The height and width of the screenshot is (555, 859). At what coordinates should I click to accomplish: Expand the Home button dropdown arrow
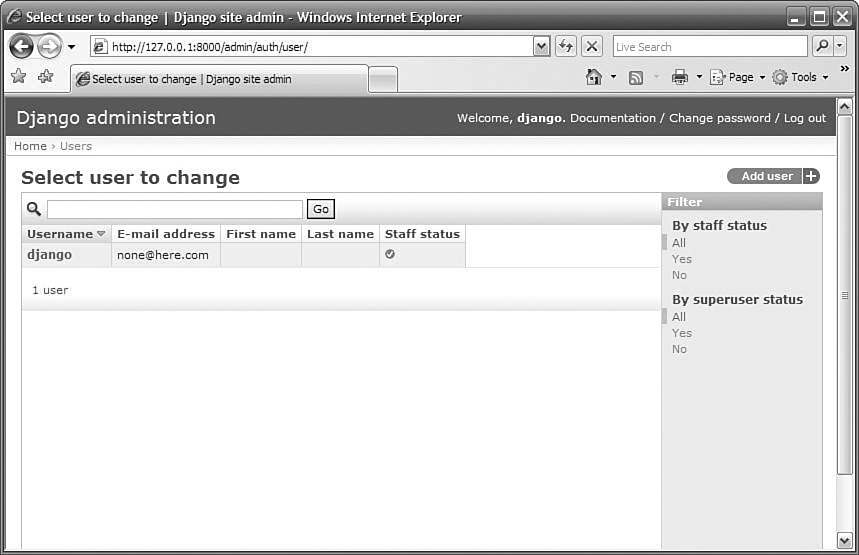(x=614, y=77)
